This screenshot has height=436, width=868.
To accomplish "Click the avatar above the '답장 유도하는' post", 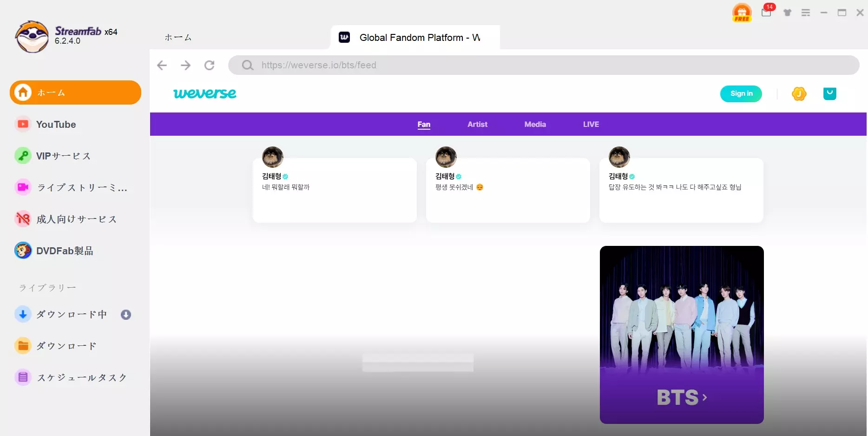I will point(619,157).
